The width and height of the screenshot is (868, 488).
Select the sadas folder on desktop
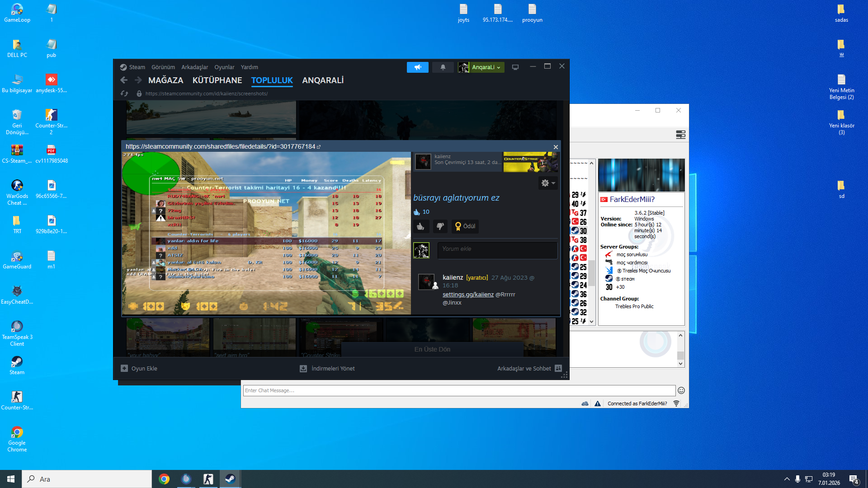841,13
